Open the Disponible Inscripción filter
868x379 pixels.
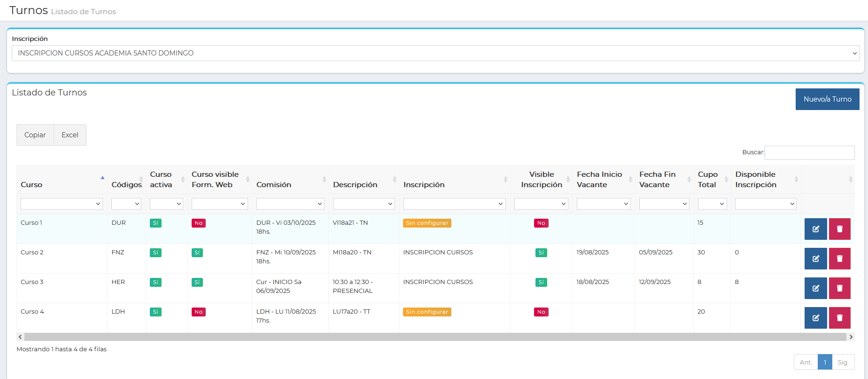pyautogui.click(x=766, y=204)
